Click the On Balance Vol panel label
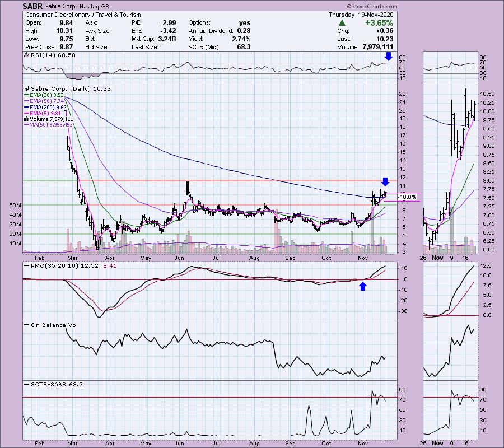The height and width of the screenshot is (448, 504). (54, 325)
